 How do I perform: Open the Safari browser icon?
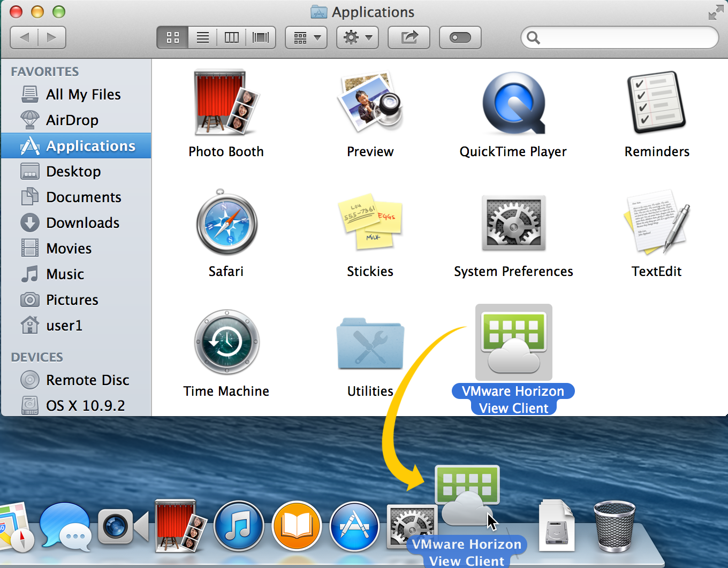click(226, 224)
